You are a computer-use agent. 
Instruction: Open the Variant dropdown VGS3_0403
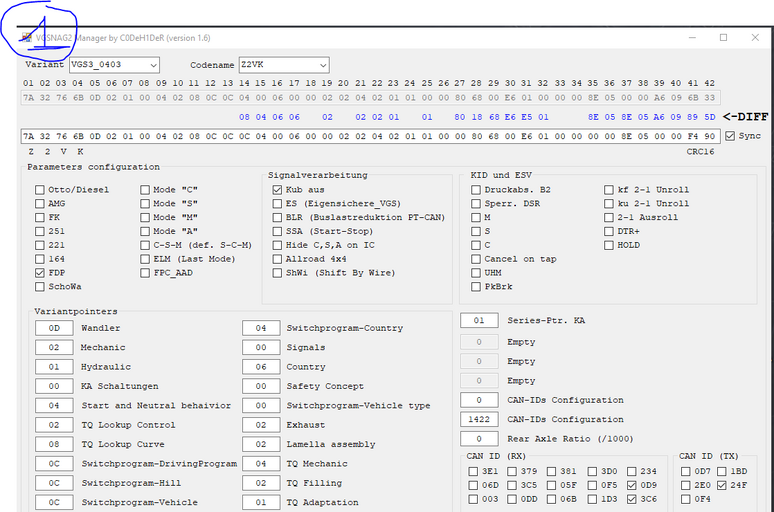(x=114, y=65)
